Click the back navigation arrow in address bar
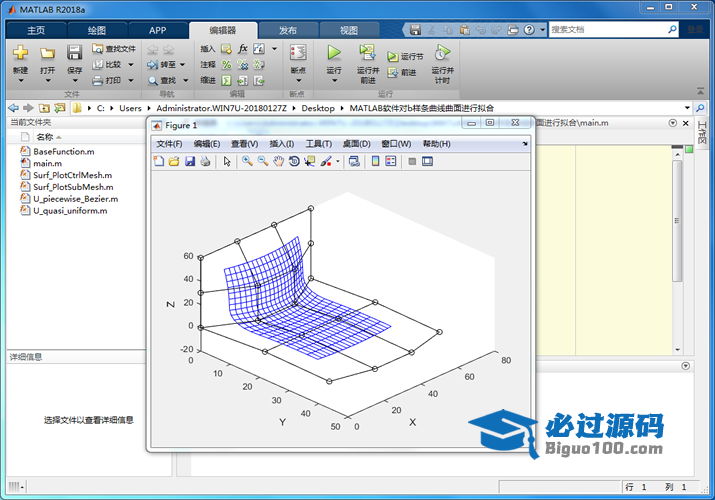This screenshot has width=715, height=500. point(14,108)
